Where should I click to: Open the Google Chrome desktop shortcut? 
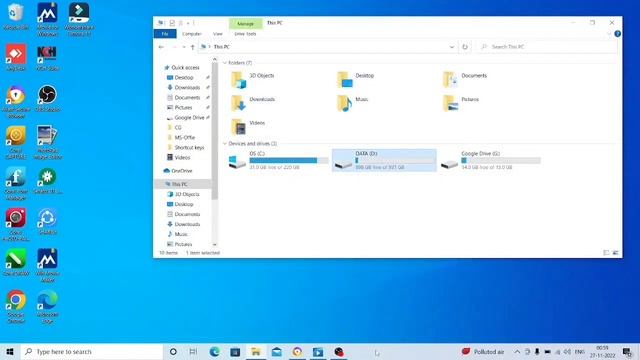16,306
